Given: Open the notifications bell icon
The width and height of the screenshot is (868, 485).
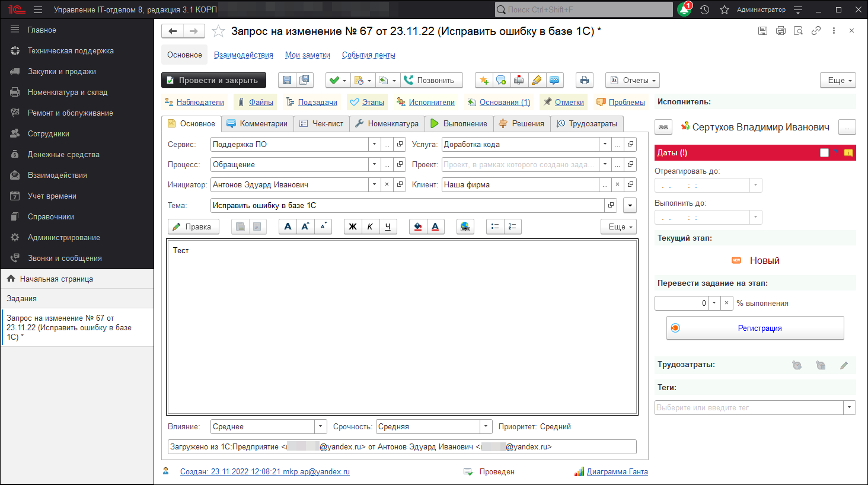Looking at the screenshot, I should coord(684,10).
